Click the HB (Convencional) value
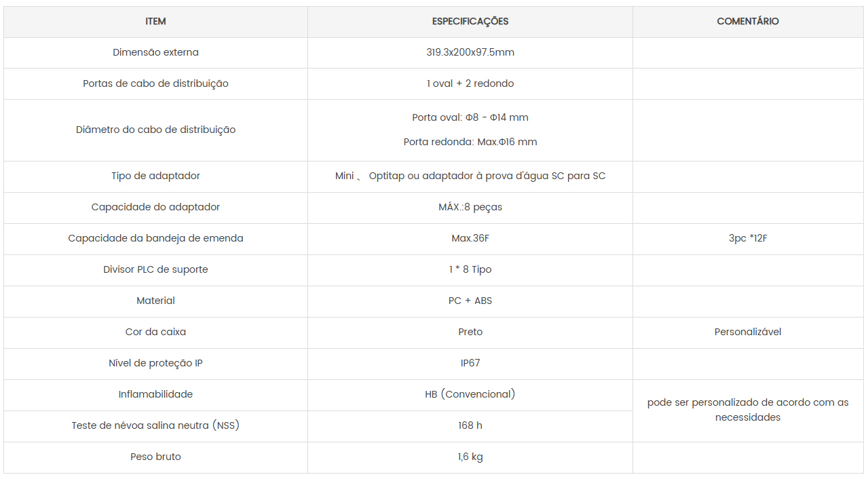 [x=470, y=395]
